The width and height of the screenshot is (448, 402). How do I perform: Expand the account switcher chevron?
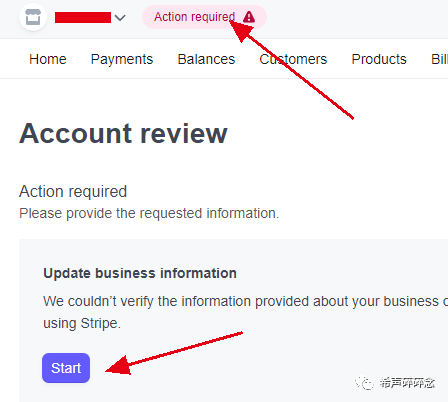(x=120, y=17)
